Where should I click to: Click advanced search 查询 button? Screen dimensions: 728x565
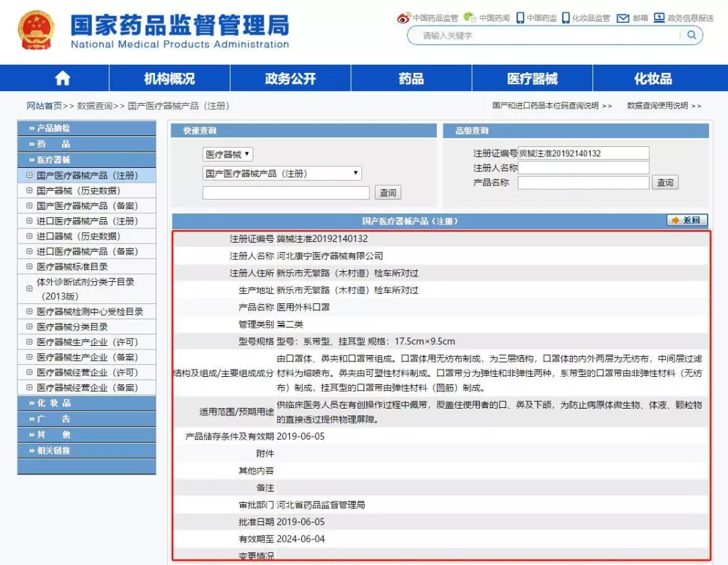pyautogui.click(x=665, y=182)
